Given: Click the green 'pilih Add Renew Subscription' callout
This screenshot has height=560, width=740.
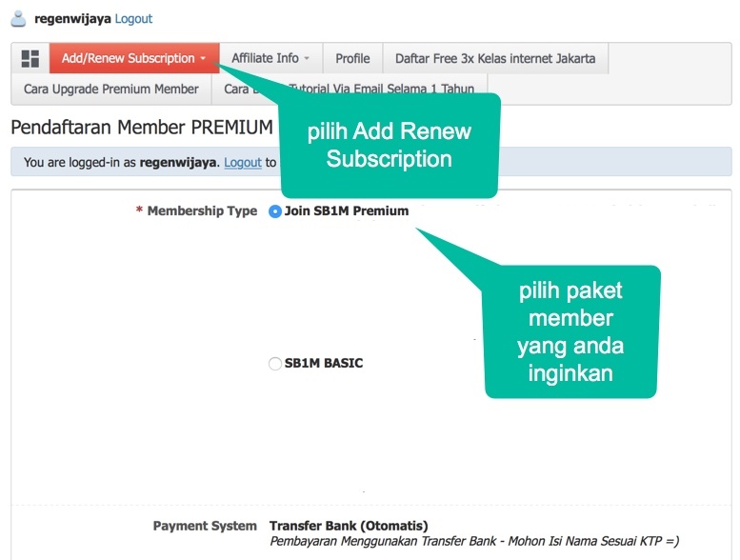Looking at the screenshot, I should click(x=389, y=145).
